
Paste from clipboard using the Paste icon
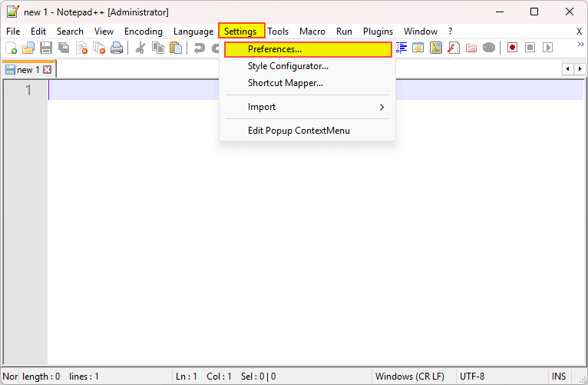[x=176, y=48]
